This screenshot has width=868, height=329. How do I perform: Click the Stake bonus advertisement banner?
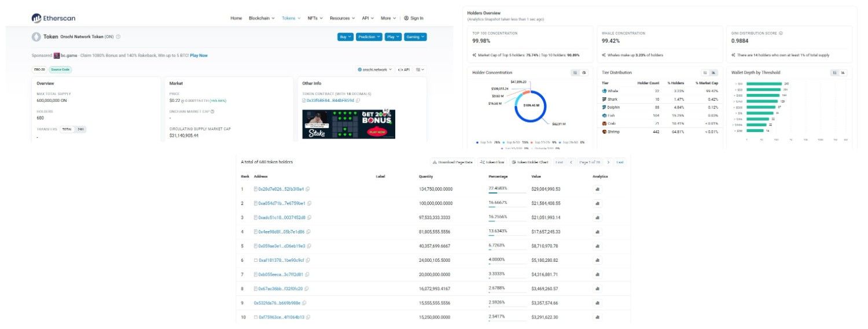(349, 123)
